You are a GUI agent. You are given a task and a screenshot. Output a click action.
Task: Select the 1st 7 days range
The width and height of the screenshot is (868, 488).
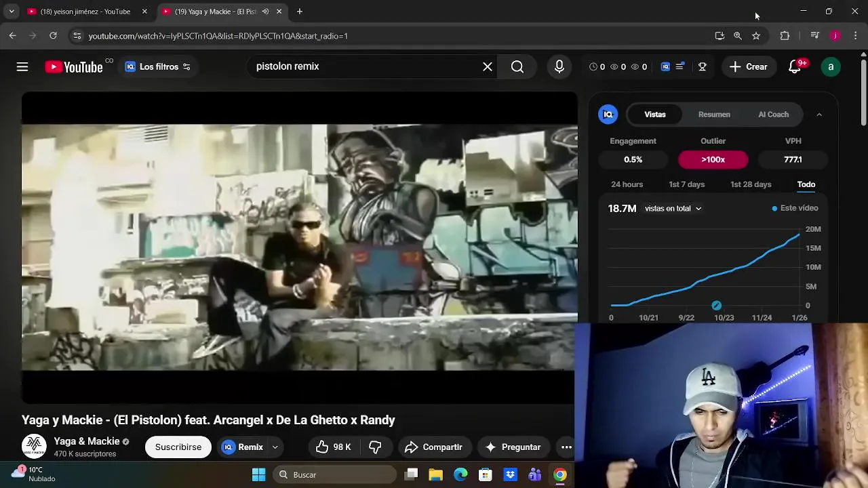[x=686, y=184]
